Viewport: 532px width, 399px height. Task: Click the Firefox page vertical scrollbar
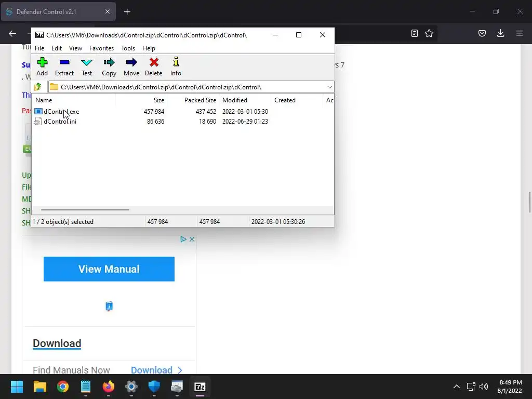click(529, 202)
